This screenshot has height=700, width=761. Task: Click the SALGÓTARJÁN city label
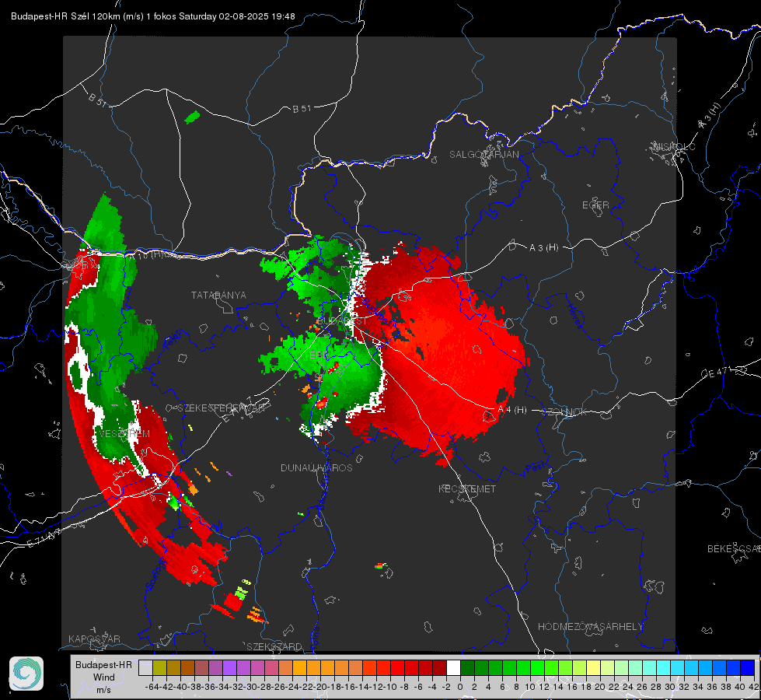click(x=483, y=155)
